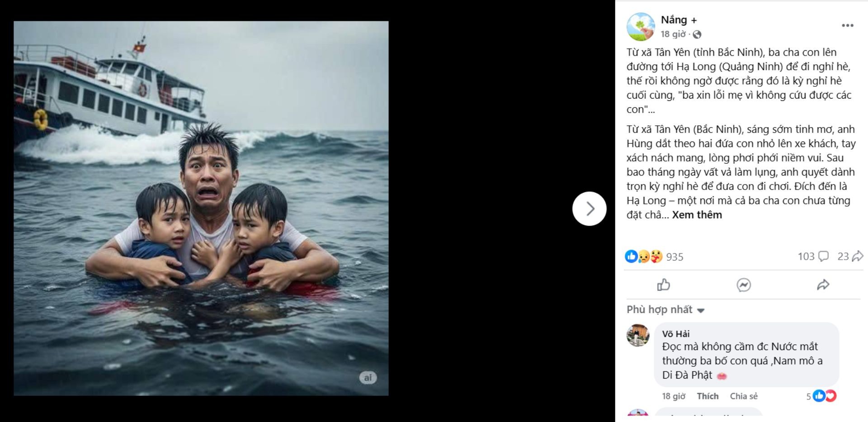The image size is (868, 422).
Task: Click the next photo arrow button
Action: click(x=589, y=209)
